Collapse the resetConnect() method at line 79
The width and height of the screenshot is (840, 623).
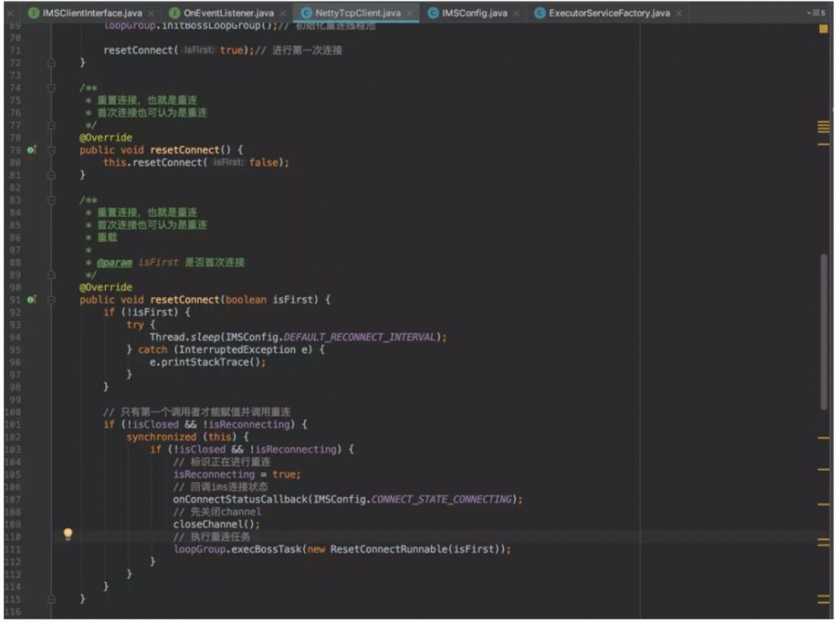(51, 150)
